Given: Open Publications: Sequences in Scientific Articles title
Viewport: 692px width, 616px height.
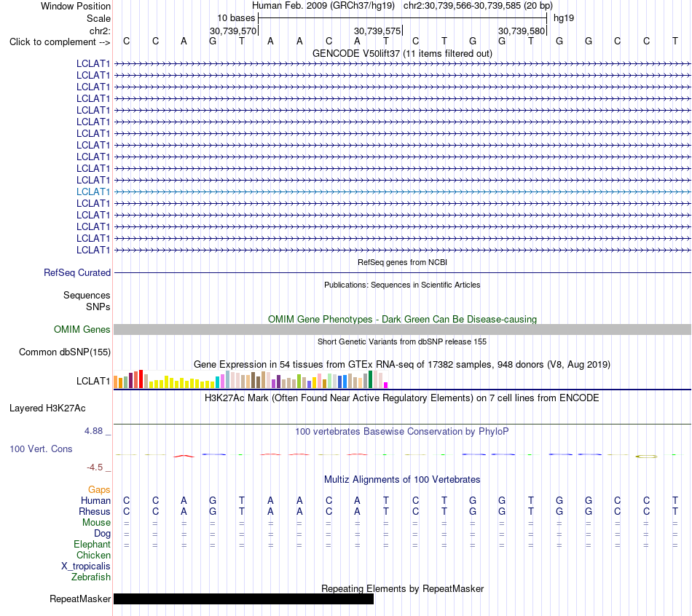Looking at the screenshot, I should point(402,285).
